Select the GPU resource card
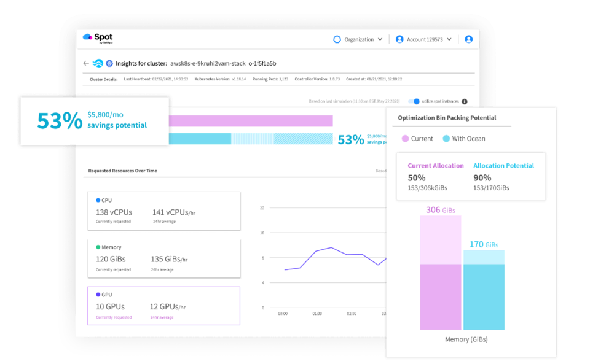590x364 pixels. pyautogui.click(x=163, y=305)
